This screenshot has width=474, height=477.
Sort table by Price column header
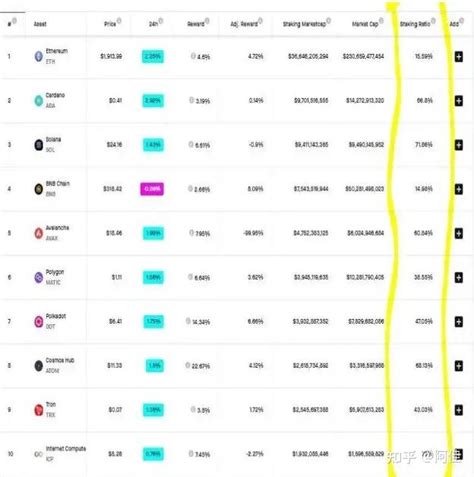point(110,24)
